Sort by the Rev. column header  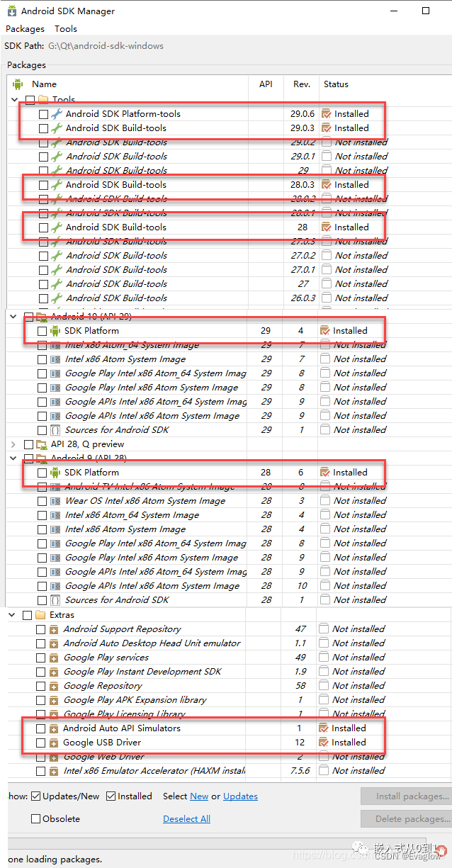coord(302,84)
